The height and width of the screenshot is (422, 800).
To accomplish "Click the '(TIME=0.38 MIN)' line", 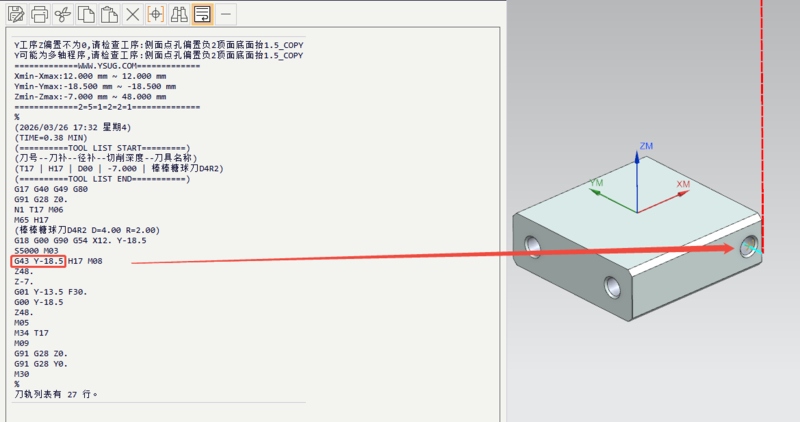I will tap(51, 138).
